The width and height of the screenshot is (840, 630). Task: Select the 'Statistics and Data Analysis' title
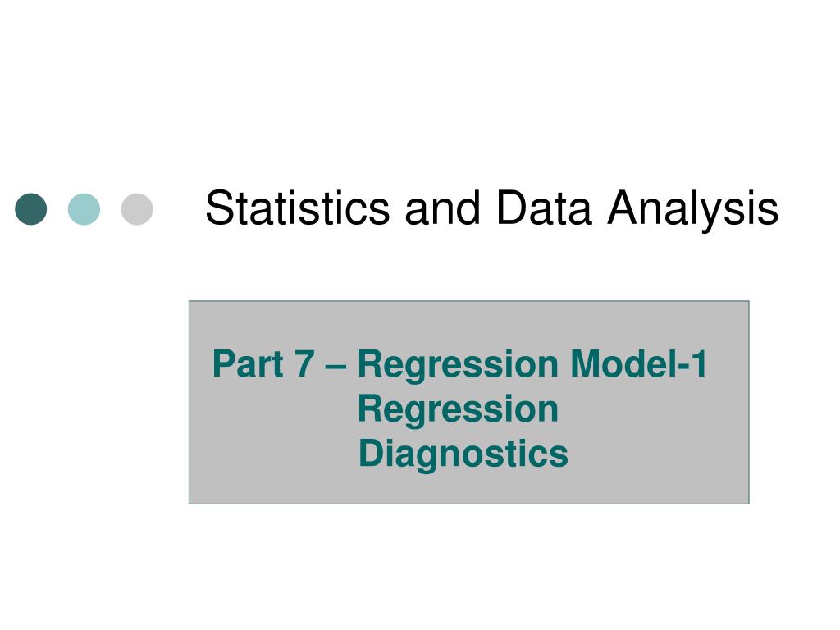click(x=492, y=208)
